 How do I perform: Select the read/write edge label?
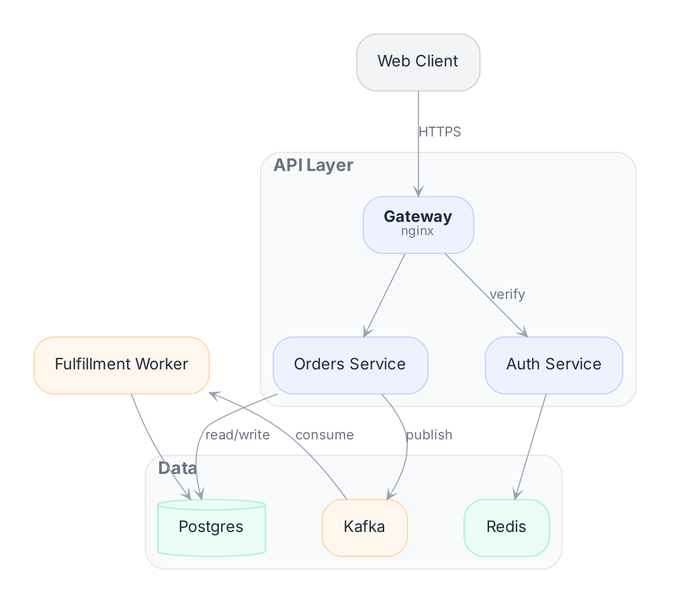[x=237, y=435]
